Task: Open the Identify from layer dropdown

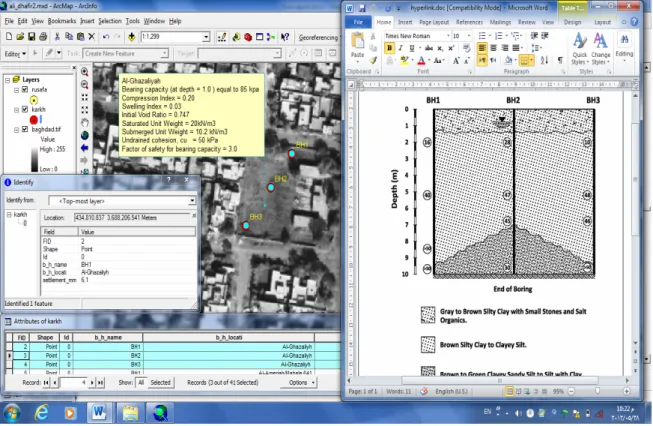Action: (192, 201)
